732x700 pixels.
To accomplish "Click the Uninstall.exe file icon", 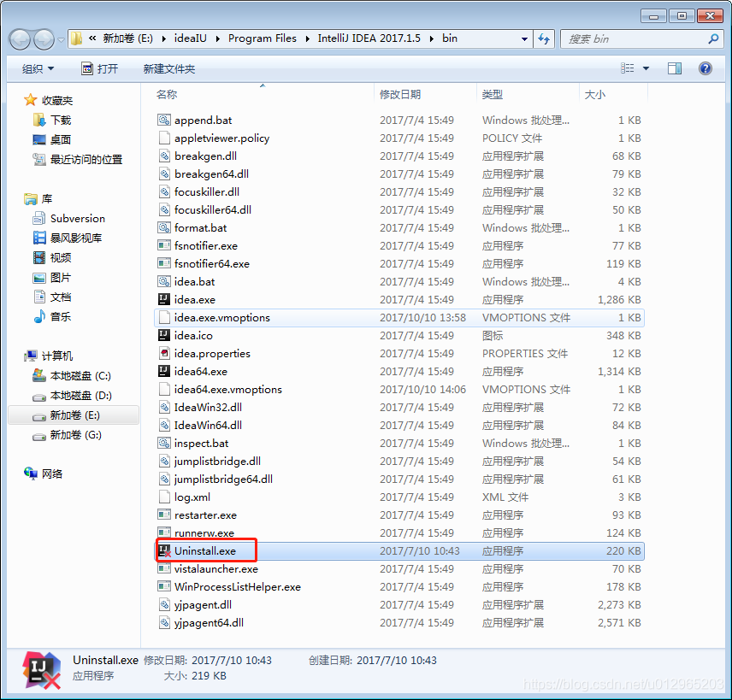I will 164,550.
